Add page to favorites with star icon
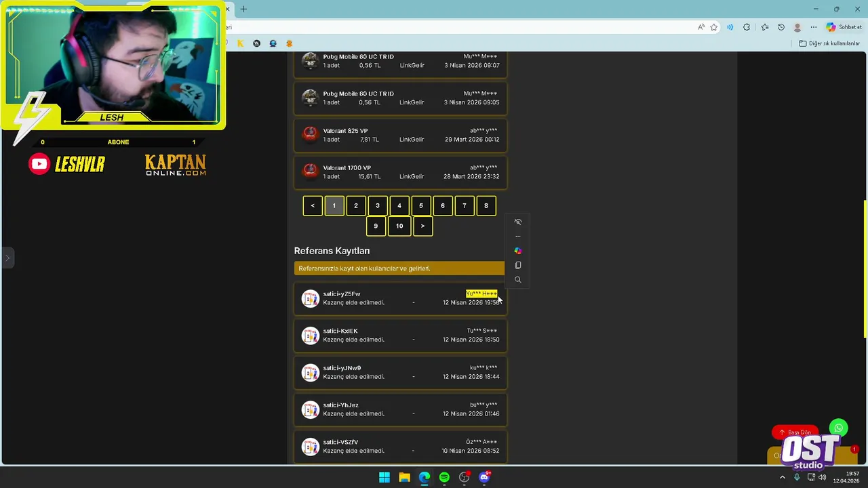868x488 pixels. 714,27
